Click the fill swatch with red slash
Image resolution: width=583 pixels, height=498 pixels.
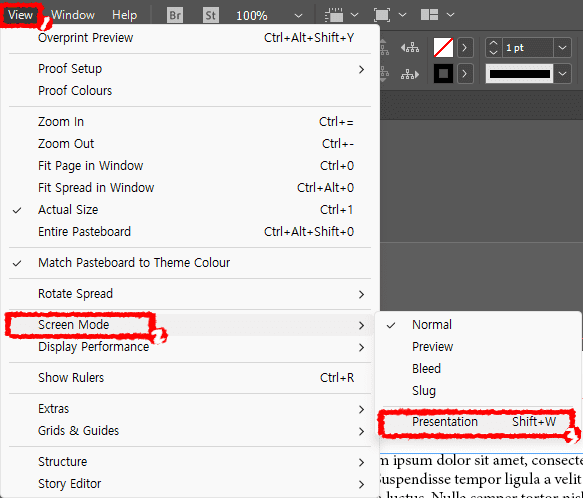tap(443, 48)
